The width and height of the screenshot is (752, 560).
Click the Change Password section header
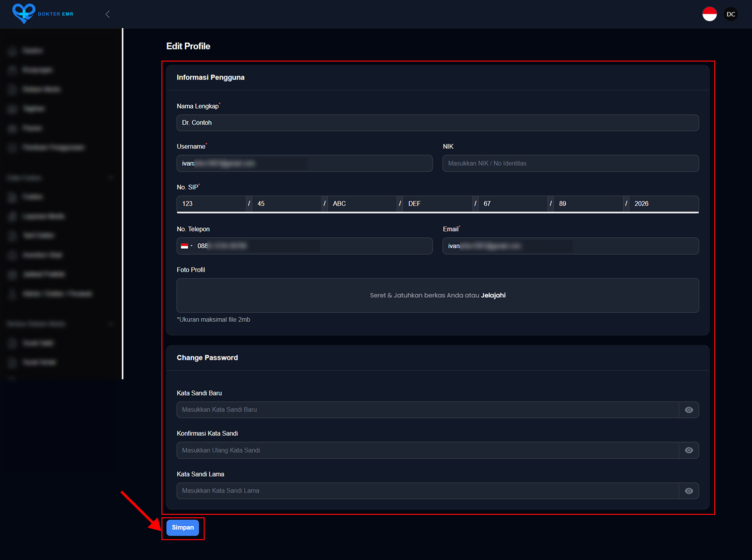pos(207,357)
